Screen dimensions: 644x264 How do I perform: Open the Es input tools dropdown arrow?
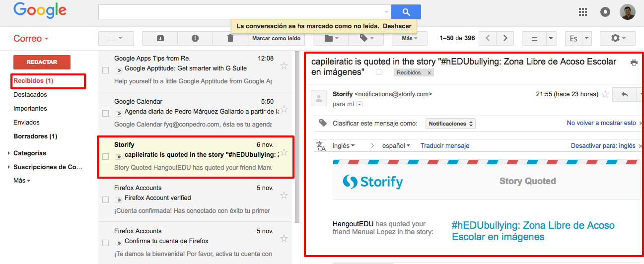(587, 38)
